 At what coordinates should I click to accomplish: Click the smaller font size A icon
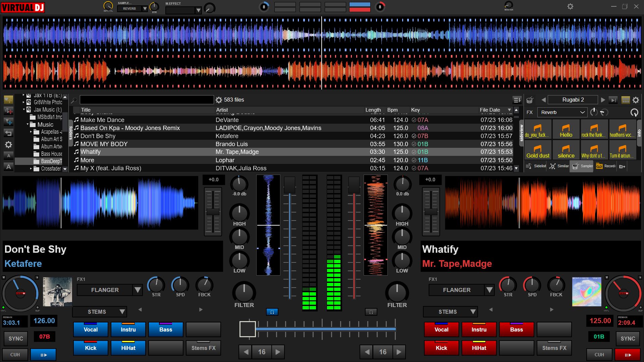(8, 156)
